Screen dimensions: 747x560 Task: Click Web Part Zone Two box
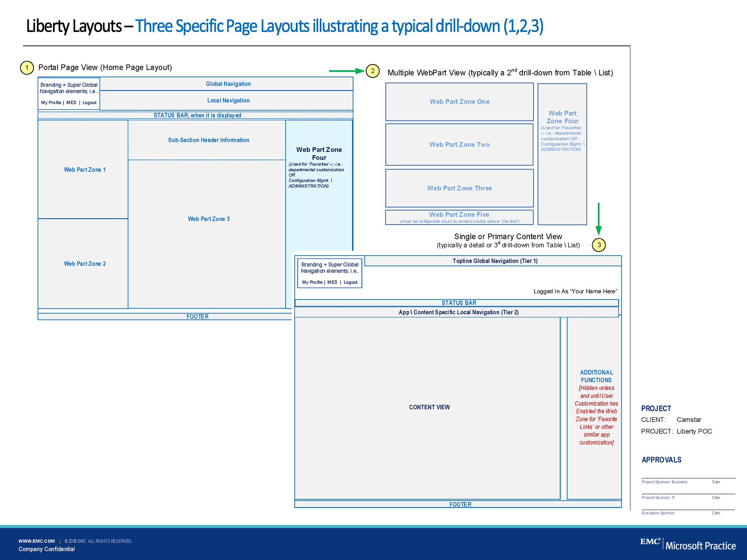(459, 145)
